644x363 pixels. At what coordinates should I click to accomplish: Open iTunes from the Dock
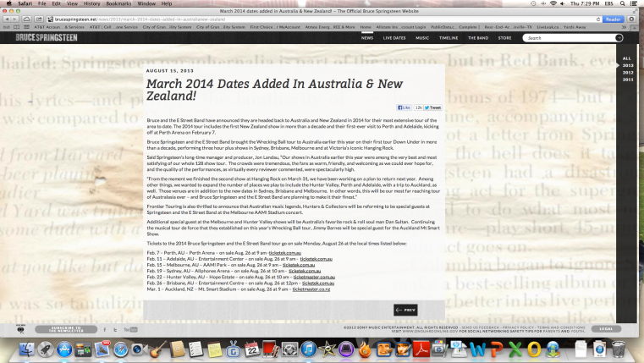tap(308, 349)
